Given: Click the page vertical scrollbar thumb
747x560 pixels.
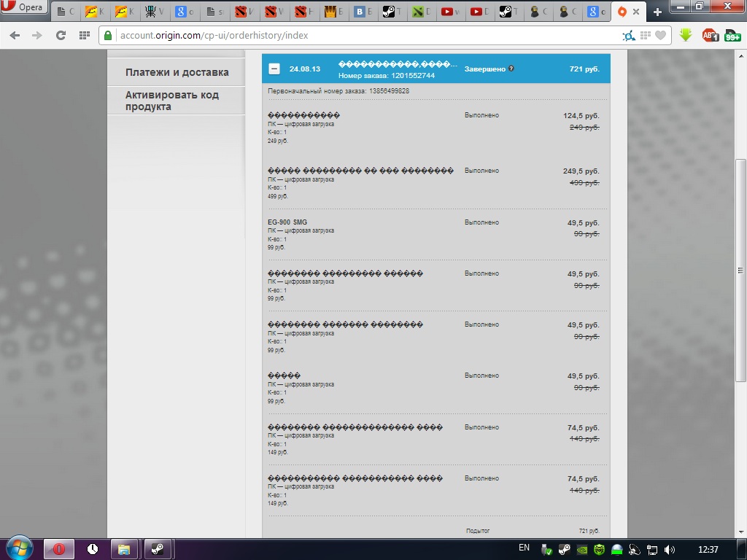Looking at the screenshot, I should click(x=740, y=270).
